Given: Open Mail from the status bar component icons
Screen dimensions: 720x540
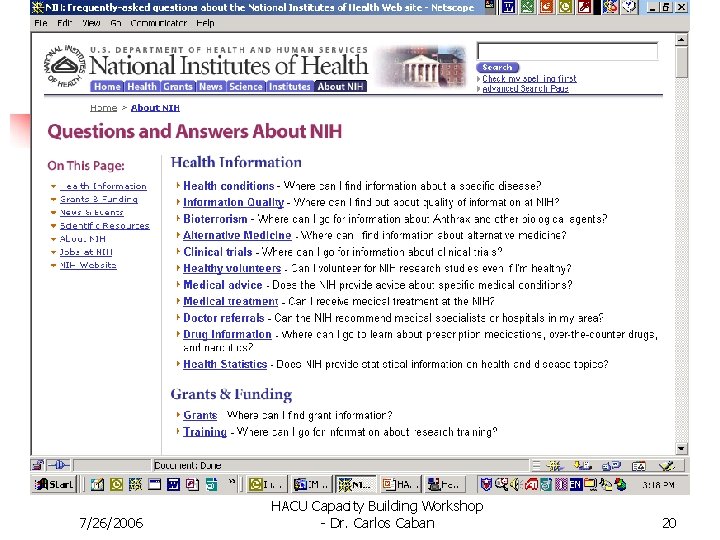Looking at the screenshot, I should coord(583,466).
